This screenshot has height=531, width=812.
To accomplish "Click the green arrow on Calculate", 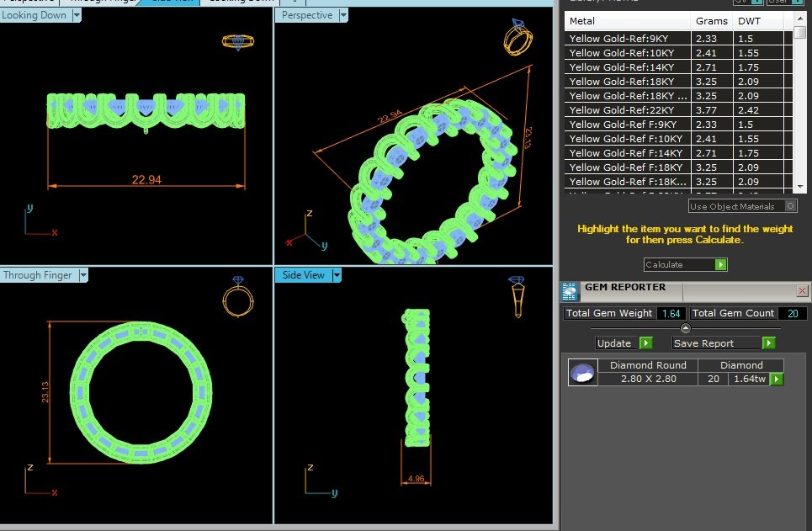I will click(x=720, y=265).
